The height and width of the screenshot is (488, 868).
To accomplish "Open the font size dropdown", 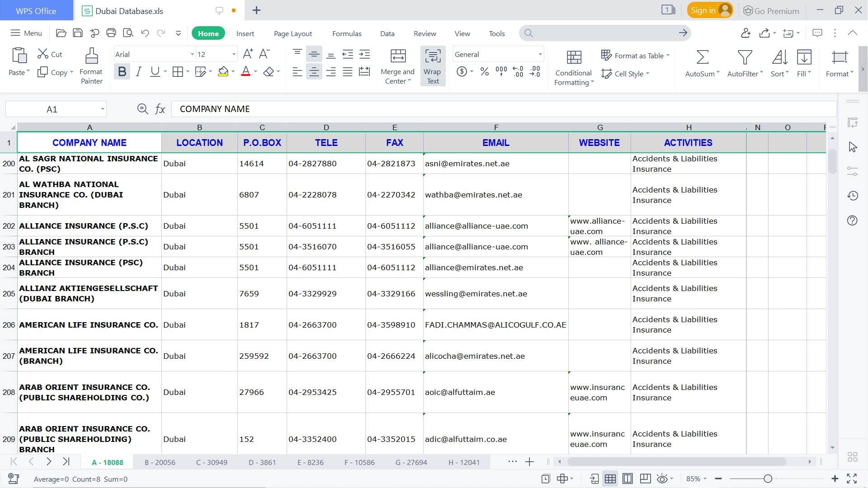I will click(233, 54).
